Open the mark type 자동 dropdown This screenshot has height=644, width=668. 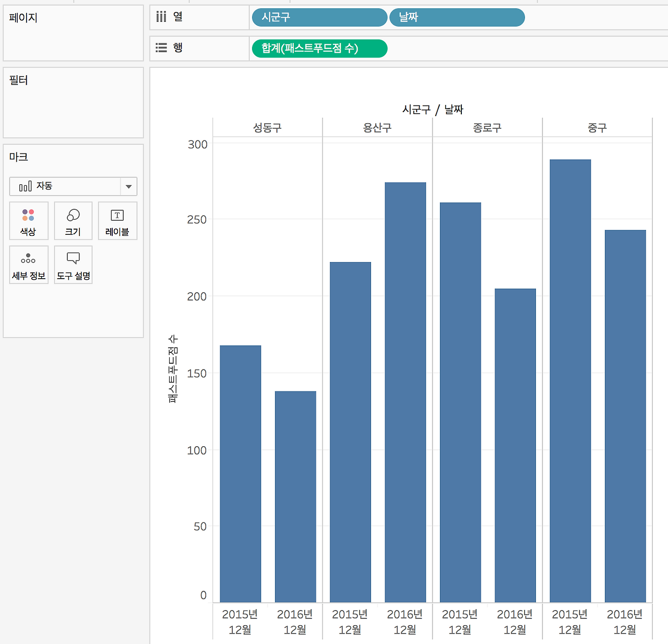73,186
